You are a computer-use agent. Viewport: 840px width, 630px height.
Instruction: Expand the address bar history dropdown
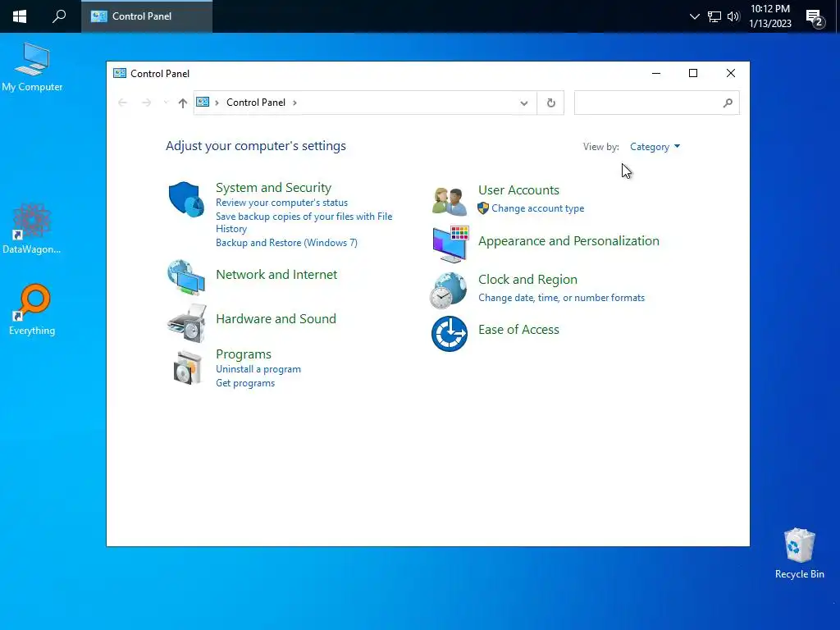point(524,103)
